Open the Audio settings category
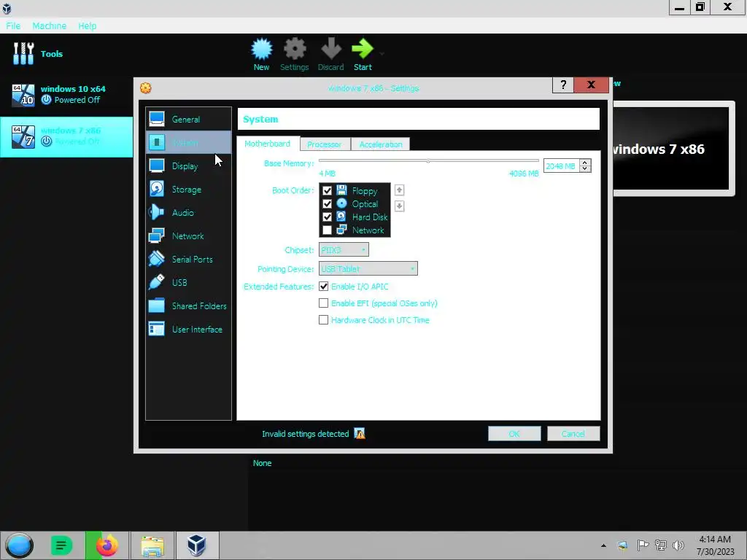The image size is (747, 560). tap(189, 212)
